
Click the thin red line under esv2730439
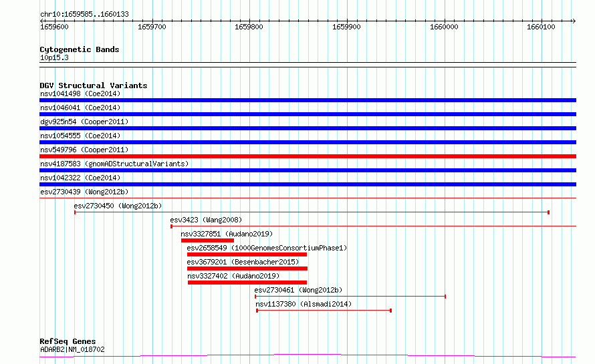308,198
